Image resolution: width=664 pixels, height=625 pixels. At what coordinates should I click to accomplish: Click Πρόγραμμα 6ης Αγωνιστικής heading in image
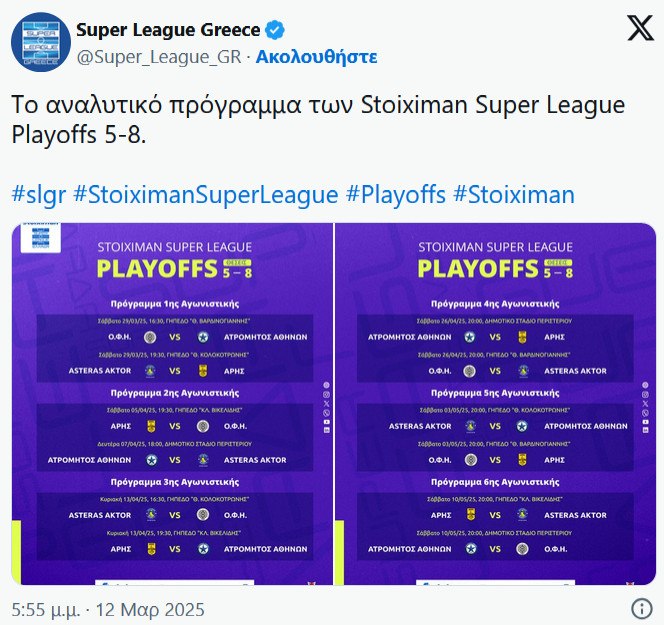pyautogui.click(x=493, y=482)
